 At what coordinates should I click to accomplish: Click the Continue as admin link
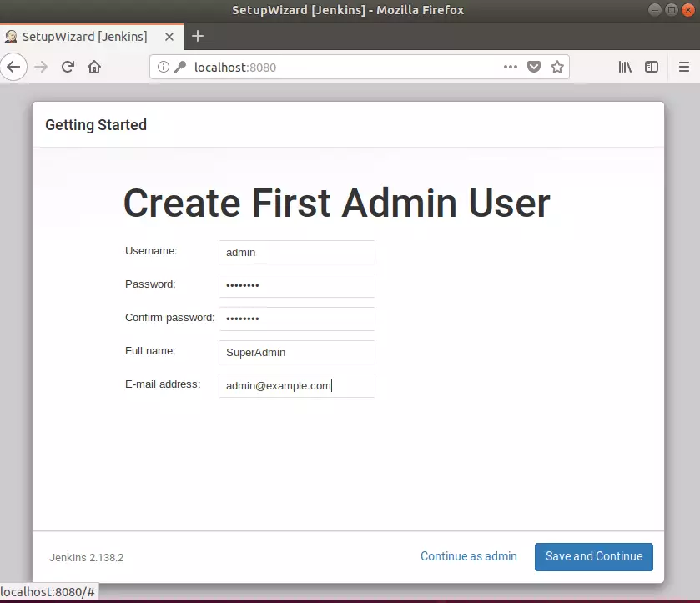point(469,556)
